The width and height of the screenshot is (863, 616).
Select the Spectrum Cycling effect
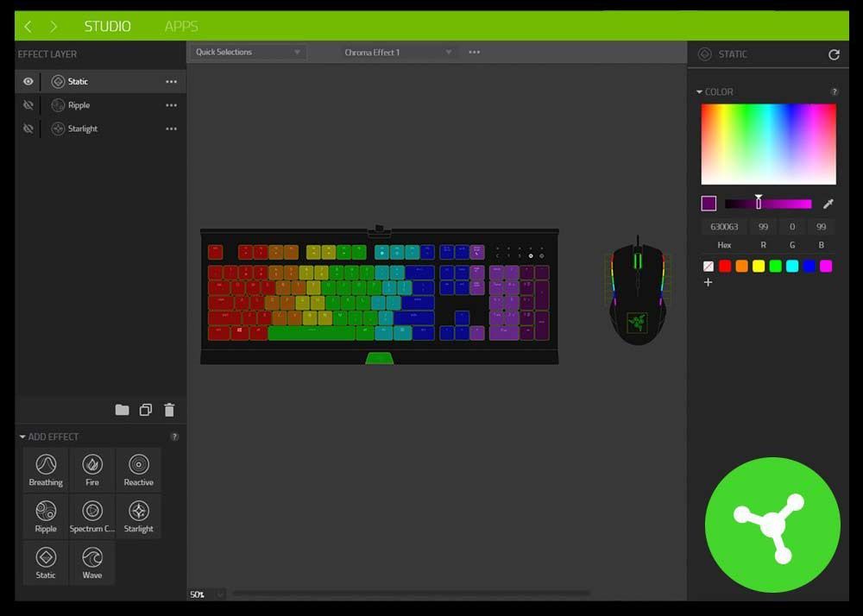point(91,516)
